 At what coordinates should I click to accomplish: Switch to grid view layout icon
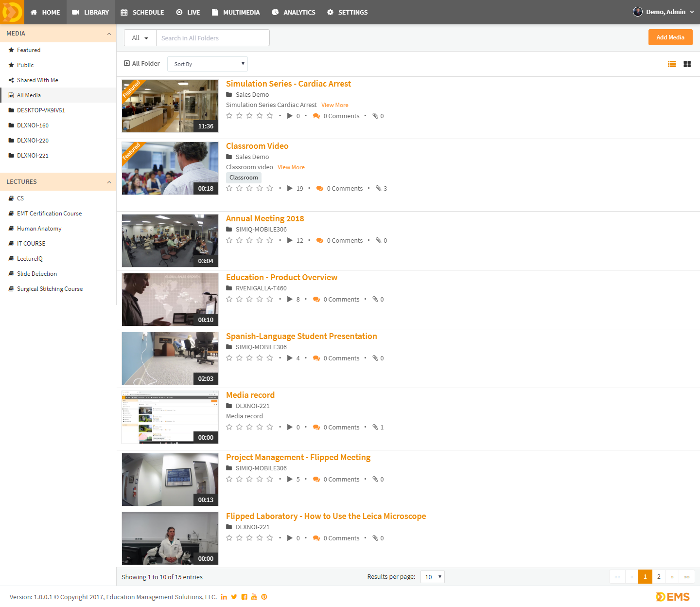coord(687,64)
